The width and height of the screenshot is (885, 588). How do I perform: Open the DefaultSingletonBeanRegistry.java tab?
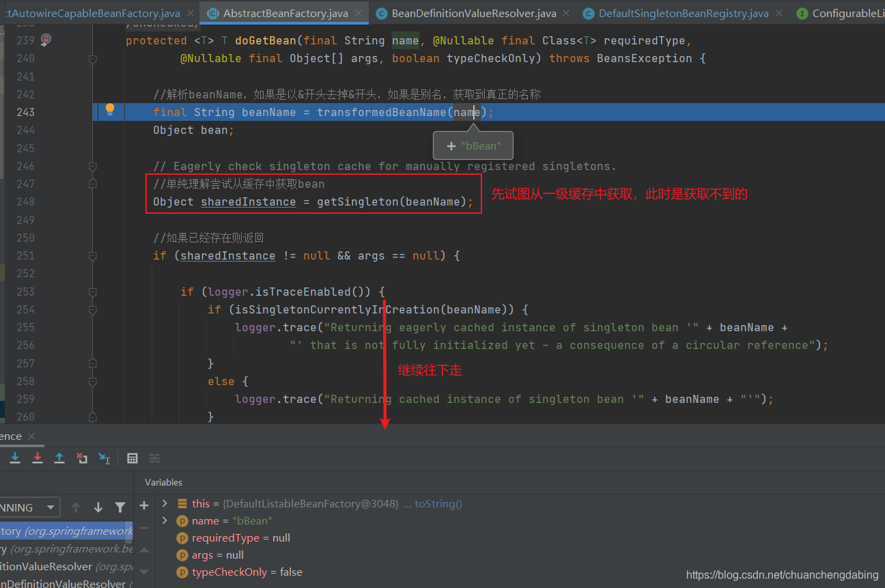coord(683,14)
